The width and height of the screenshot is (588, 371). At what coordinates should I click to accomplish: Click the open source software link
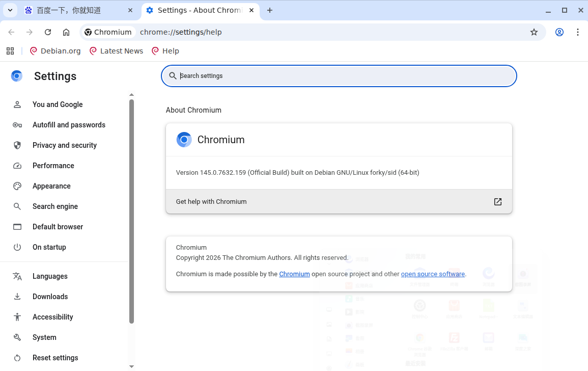(433, 274)
